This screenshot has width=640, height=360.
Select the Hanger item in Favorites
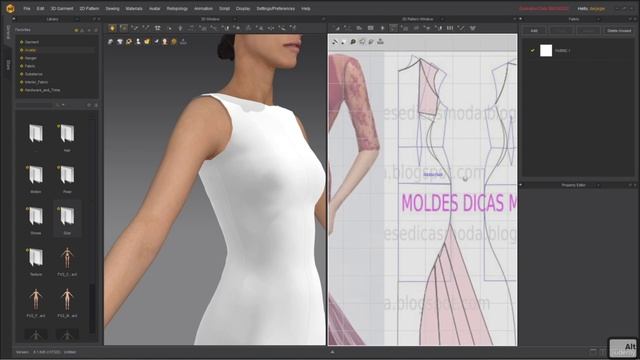tap(31, 58)
